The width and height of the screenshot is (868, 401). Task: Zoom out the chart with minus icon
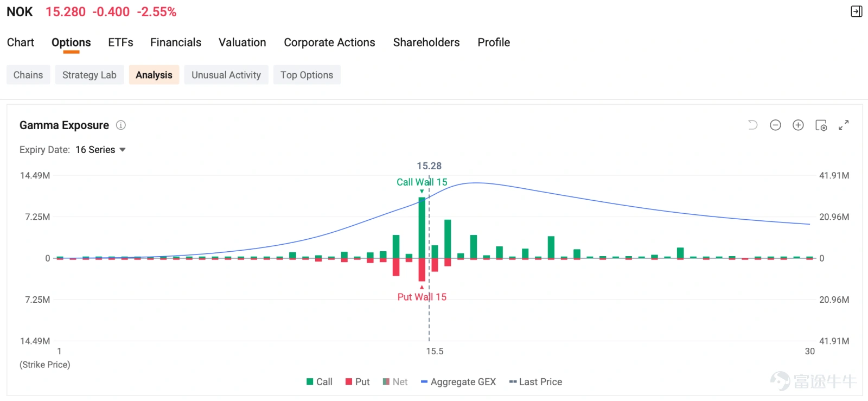point(775,125)
